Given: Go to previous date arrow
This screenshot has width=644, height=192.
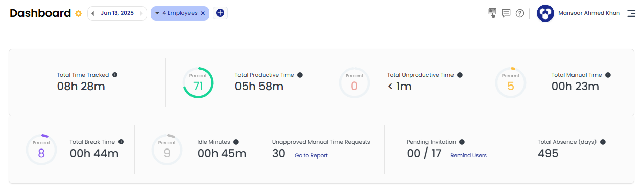Looking at the screenshot, I should pyautogui.click(x=93, y=13).
